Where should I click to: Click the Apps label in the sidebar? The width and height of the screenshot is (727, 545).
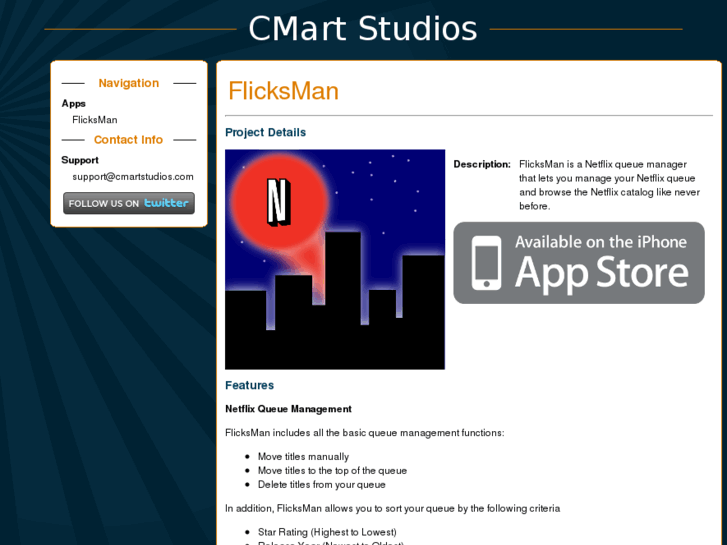[x=74, y=103]
